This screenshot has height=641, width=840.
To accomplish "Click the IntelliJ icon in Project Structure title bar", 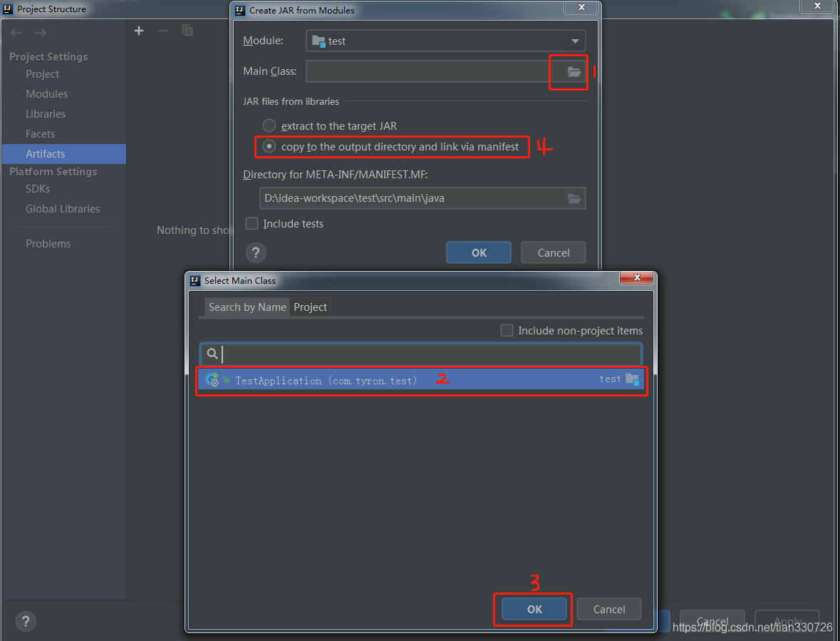I will tap(8, 9).
